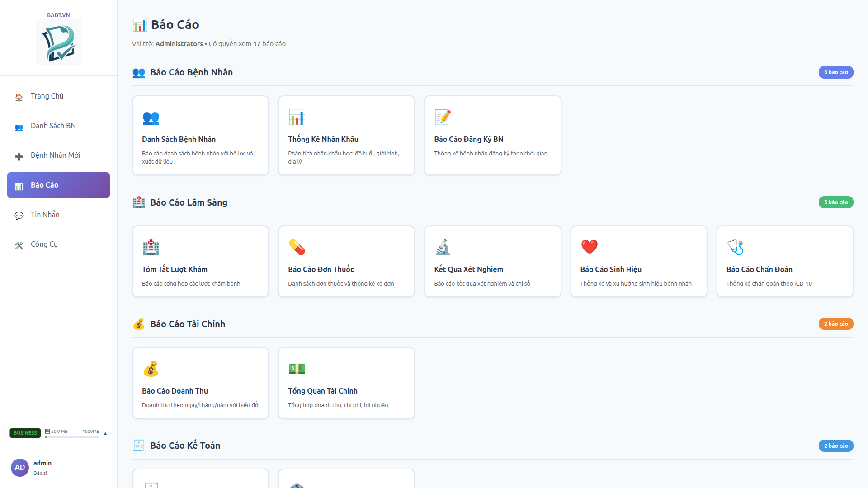868x488 pixels.
Task: Open the Báo Cáo Doanh Thu report title
Action: point(175,391)
